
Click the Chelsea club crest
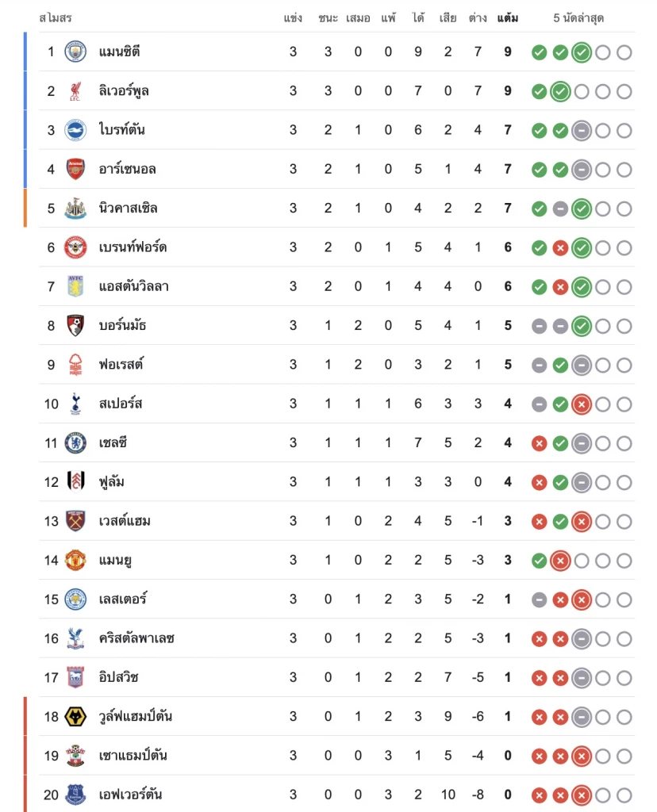coord(75,442)
